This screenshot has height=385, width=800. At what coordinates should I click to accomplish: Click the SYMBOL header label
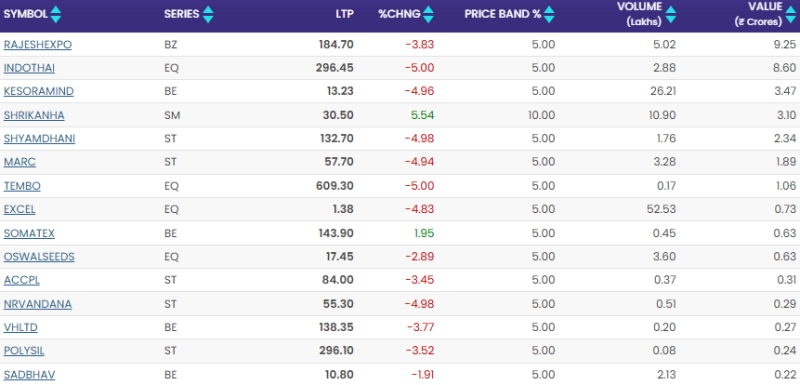point(26,14)
